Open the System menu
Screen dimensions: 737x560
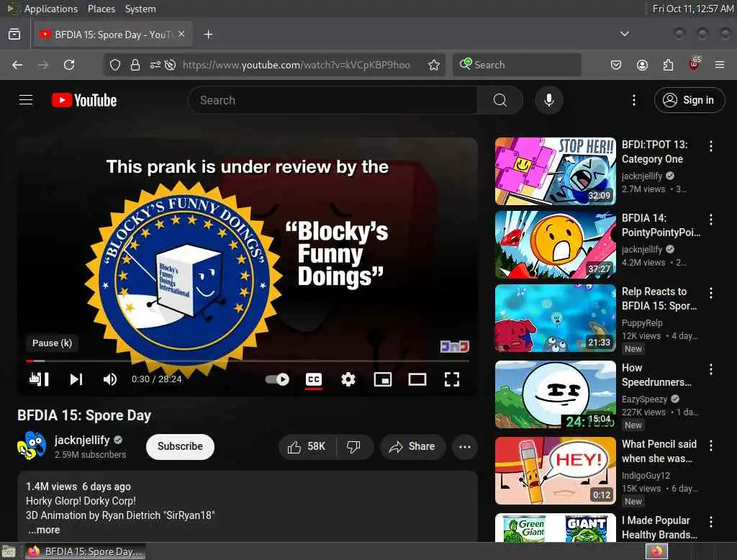tap(140, 9)
